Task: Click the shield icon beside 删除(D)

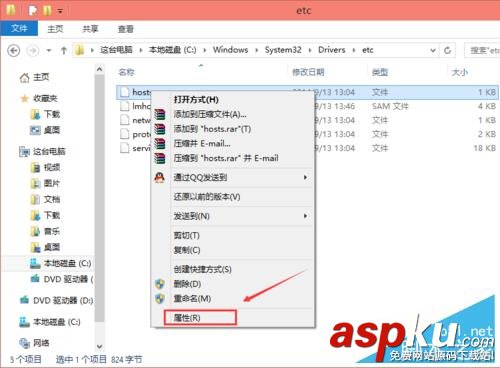Action: [160, 284]
